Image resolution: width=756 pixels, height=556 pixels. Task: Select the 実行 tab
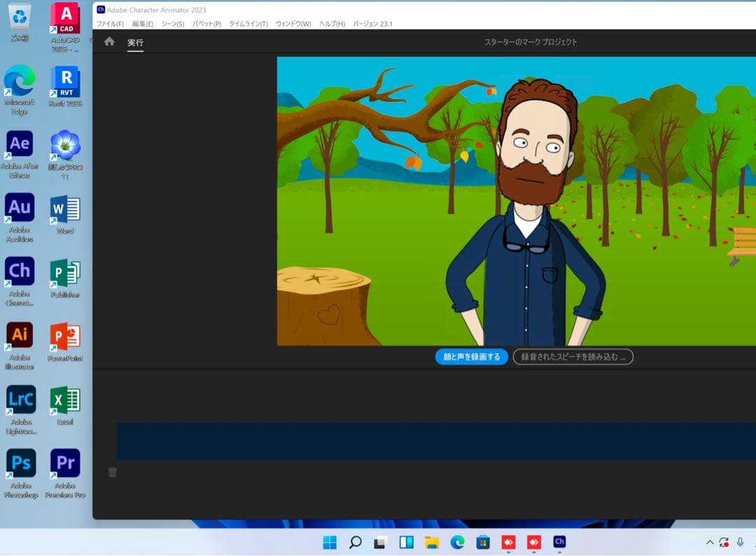(x=135, y=43)
